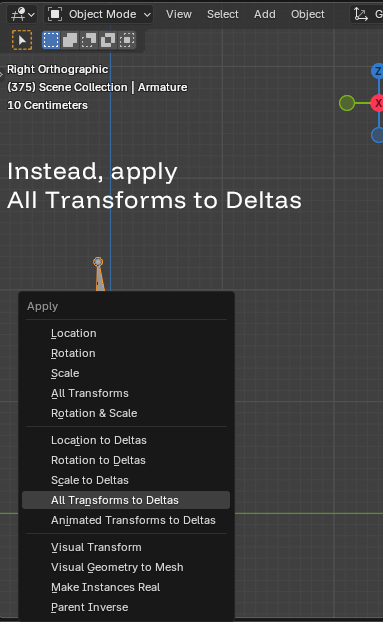Apply Rotation

(126, 353)
